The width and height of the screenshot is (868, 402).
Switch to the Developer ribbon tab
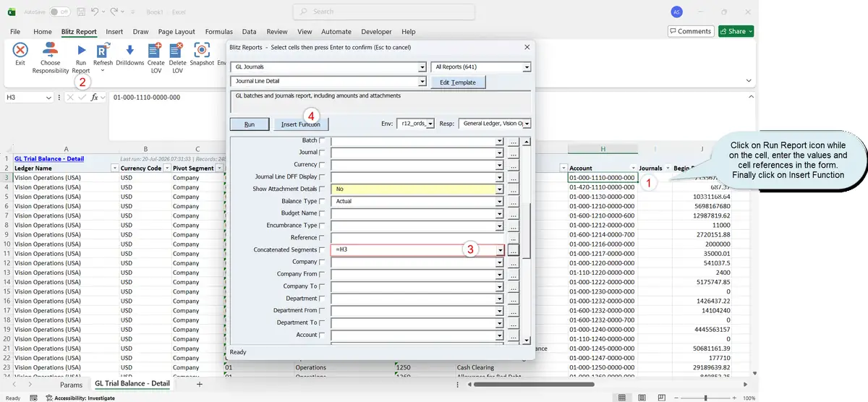pos(376,32)
